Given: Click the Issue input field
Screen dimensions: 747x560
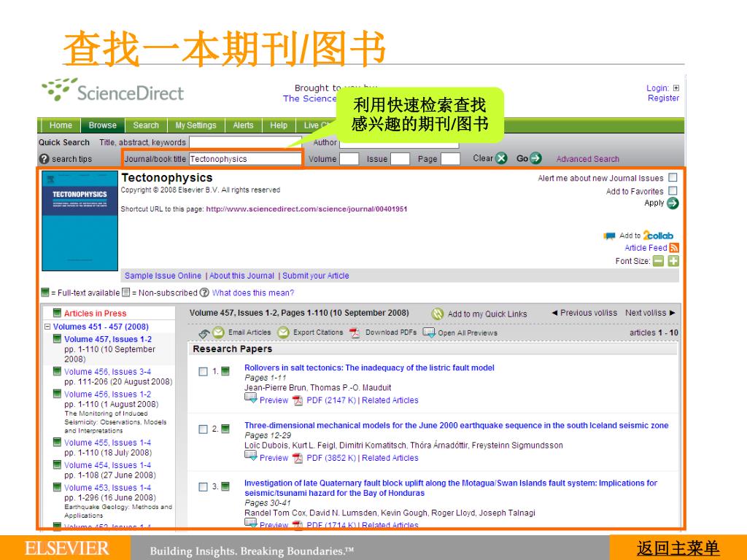Looking at the screenshot, I should click(400, 159).
